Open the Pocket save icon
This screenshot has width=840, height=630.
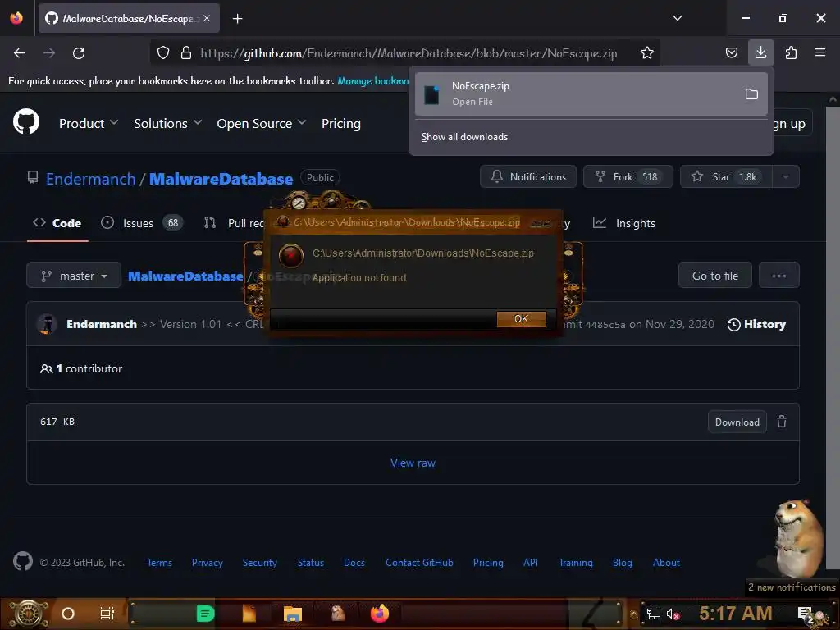pyautogui.click(x=731, y=53)
